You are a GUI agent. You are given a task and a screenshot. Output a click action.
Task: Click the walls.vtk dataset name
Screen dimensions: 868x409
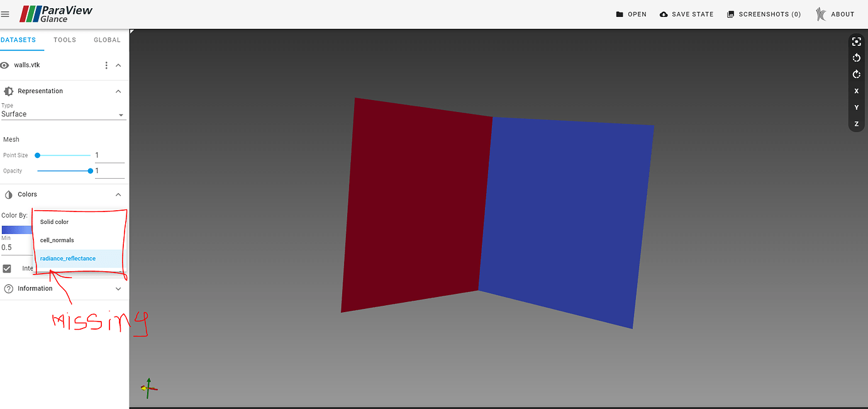[x=27, y=65]
